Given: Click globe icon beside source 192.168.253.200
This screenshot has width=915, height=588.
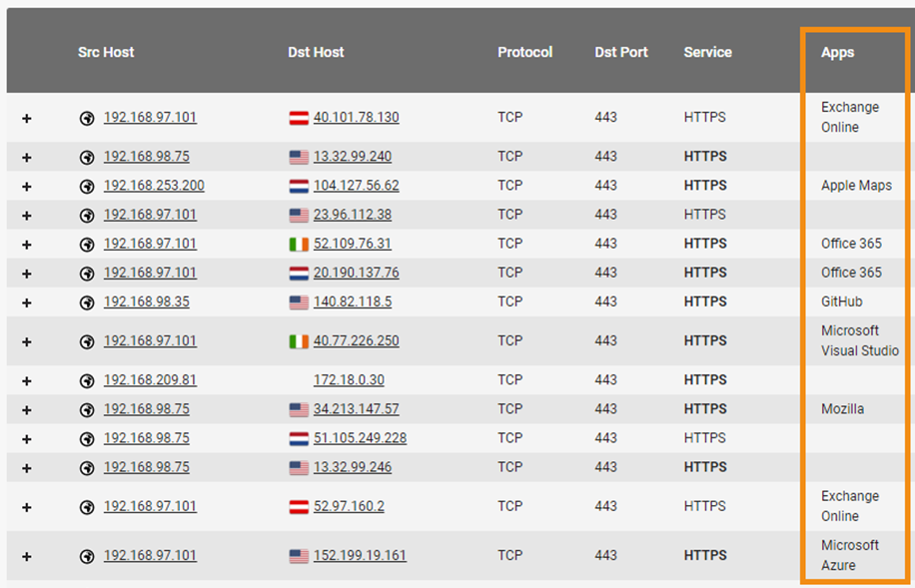Looking at the screenshot, I should 87,186.
